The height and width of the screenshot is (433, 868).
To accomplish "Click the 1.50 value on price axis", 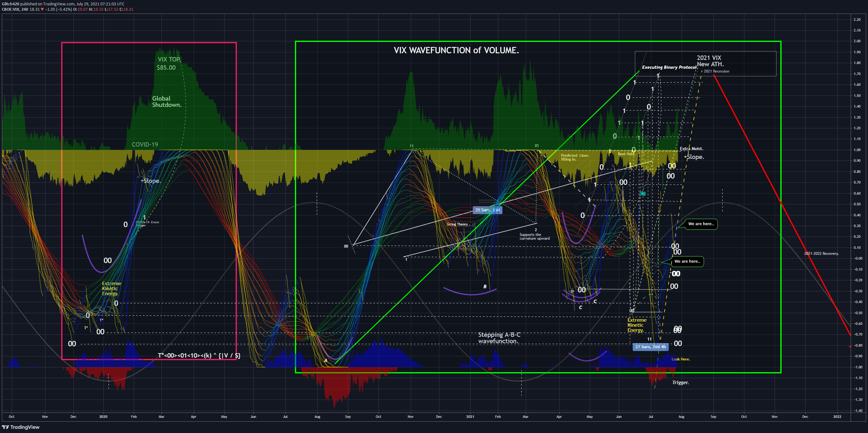I will point(857,96).
